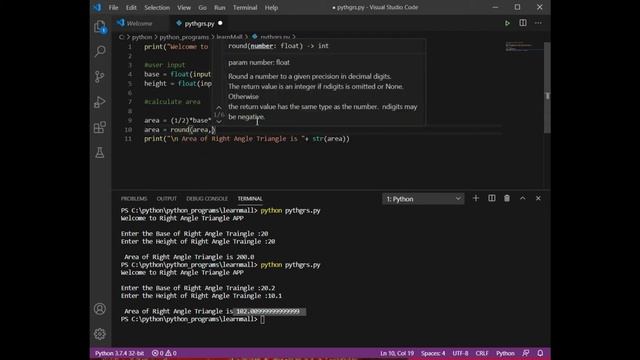Open the Source Control view
Image resolution: width=640 pixels, height=360 pixels.
coord(100,76)
